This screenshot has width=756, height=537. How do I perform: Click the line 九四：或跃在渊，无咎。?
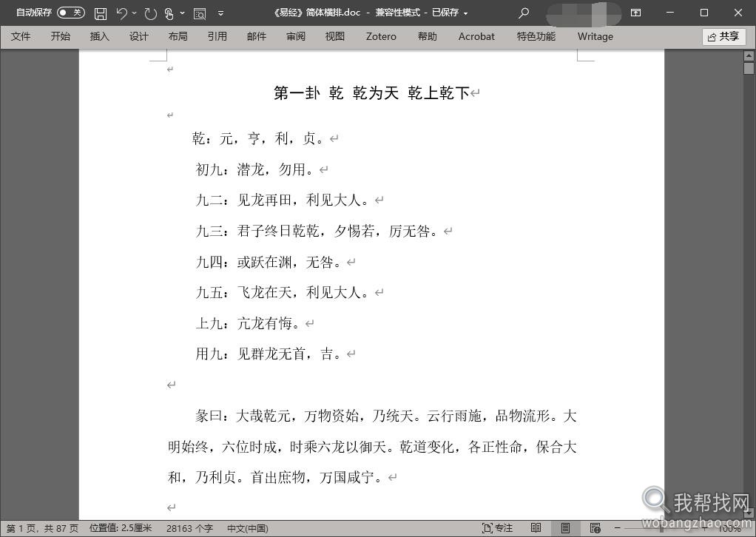point(269,262)
